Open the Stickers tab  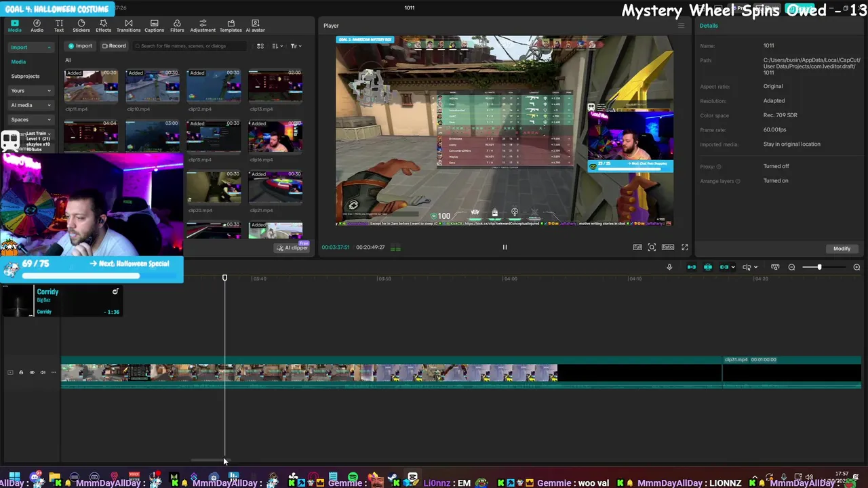click(x=81, y=26)
